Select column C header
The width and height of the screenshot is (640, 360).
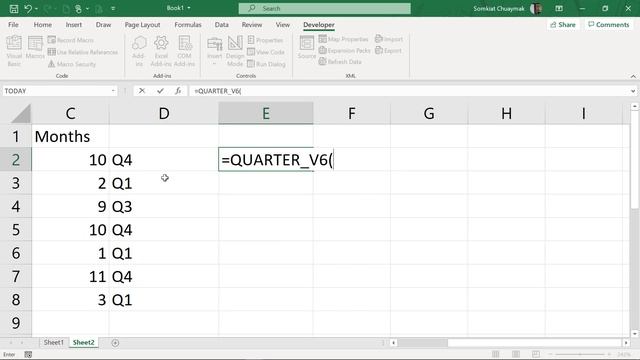tap(70, 113)
